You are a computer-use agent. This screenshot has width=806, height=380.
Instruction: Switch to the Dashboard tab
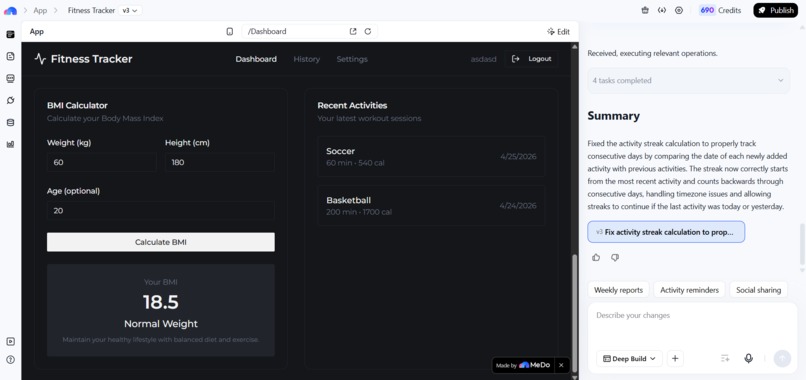coord(256,59)
